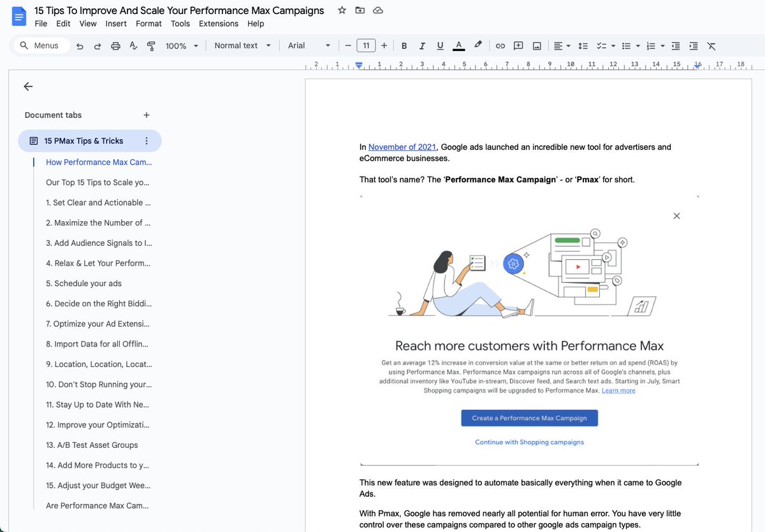Click the font size field showing 11

(366, 46)
